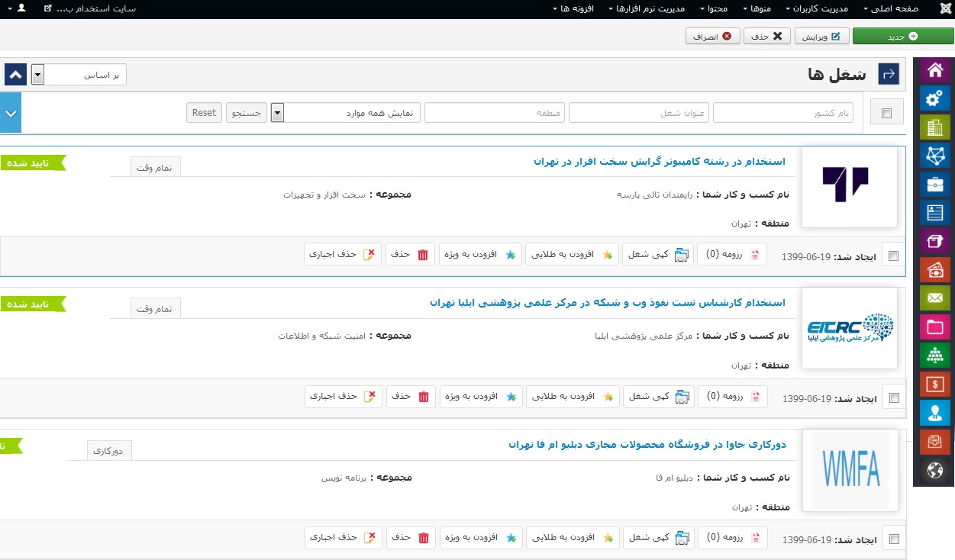This screenshot has height=560, width=955.
Task: Click the EITRC company logo thumbnail
Action: (x=849, y=328)
